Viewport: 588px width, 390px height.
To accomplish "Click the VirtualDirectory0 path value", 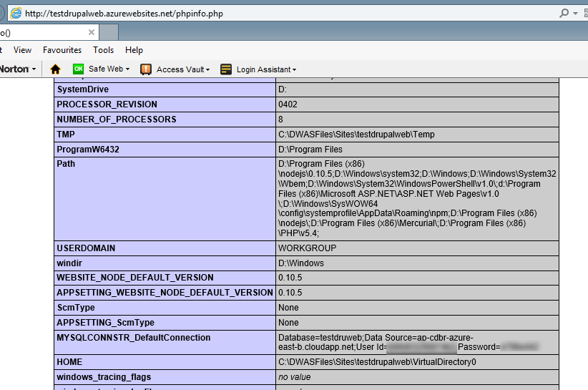I will pyautogui.click(x=377, y=362).
